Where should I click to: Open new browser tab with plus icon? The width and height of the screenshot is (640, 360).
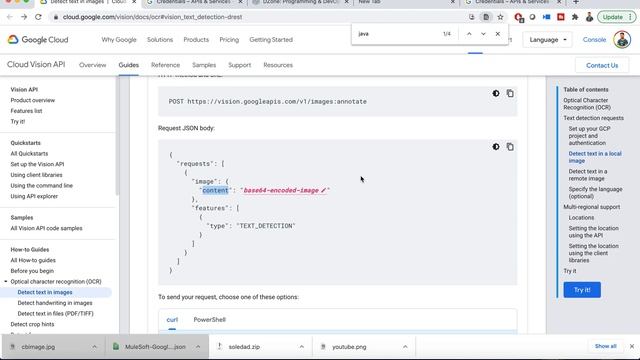[576, 2]
